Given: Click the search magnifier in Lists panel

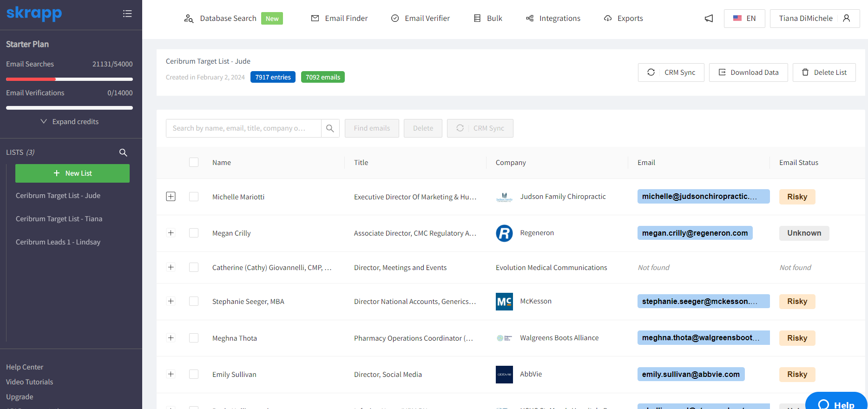Looking at the screenshot, I should 123,152.
